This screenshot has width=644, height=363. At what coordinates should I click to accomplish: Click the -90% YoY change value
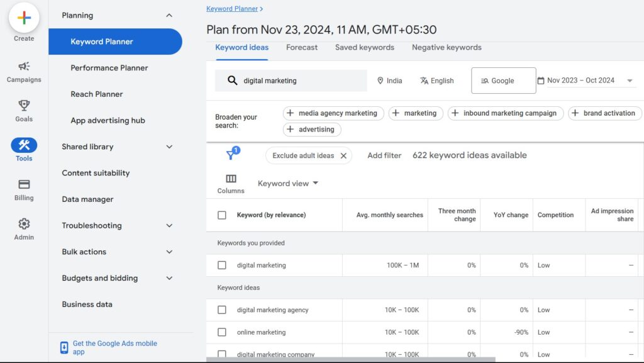(521, 332)
